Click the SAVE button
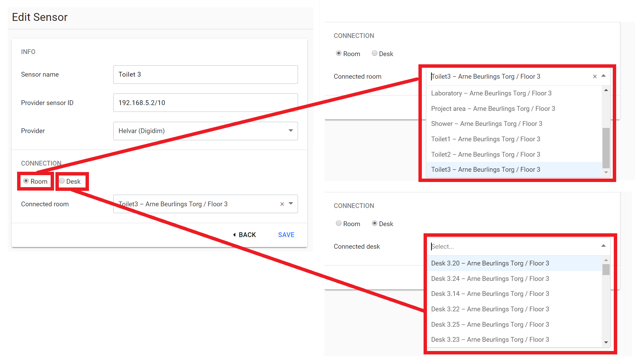 (286, 235)
